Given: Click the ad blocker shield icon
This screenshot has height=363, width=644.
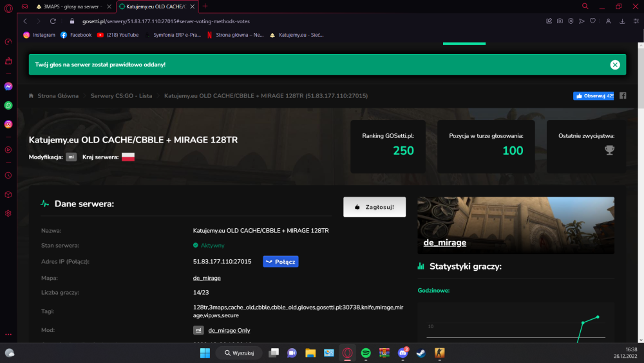Looking at the screenshot, I should click(x=571, y=21).
